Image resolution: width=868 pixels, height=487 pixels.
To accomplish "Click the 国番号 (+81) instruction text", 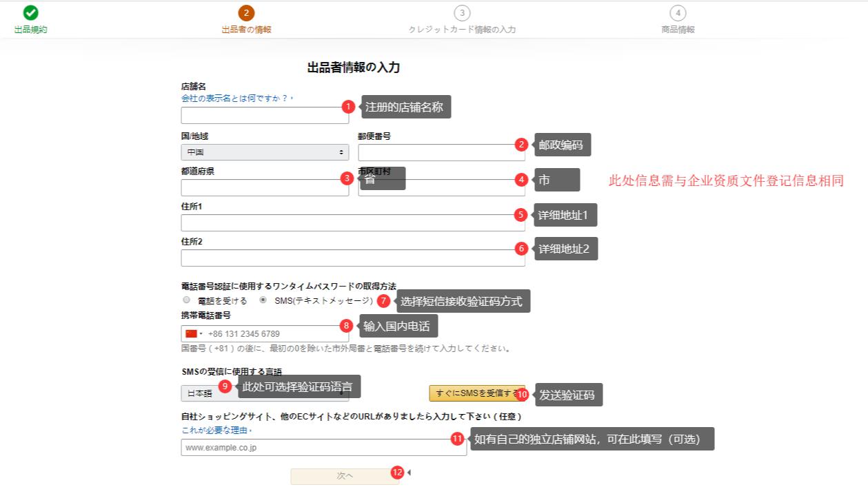I will 347,349.
